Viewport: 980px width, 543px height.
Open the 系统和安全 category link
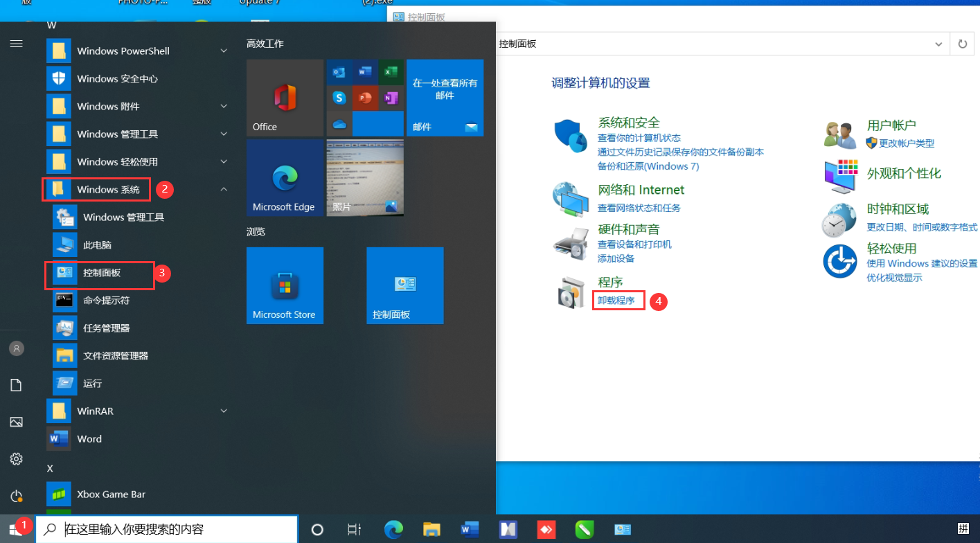click(x=628, y=123)
